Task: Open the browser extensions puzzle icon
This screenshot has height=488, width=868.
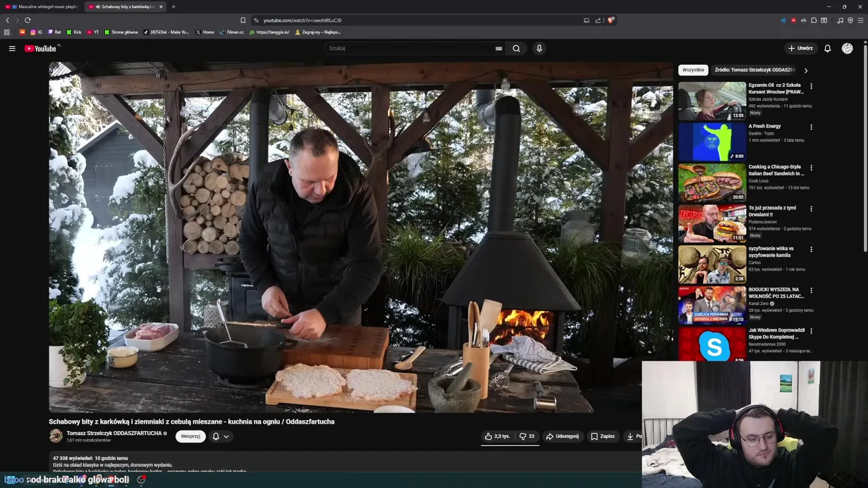Action: pos(814,20)
